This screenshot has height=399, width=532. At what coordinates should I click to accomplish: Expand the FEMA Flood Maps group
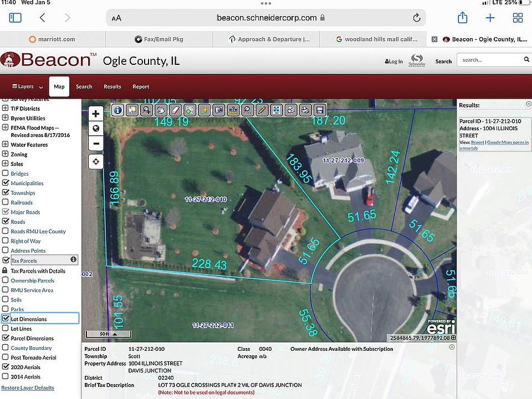pyautogui.click(x=6, y=127)
